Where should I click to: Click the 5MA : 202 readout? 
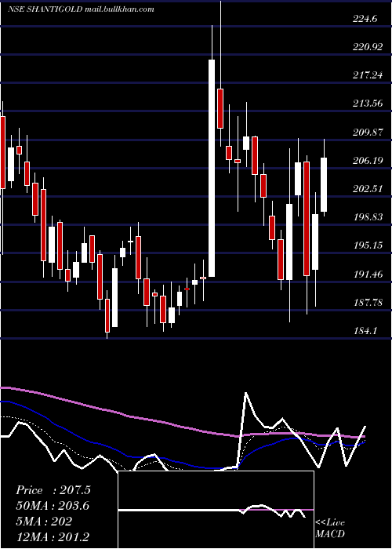click(44, 521)
